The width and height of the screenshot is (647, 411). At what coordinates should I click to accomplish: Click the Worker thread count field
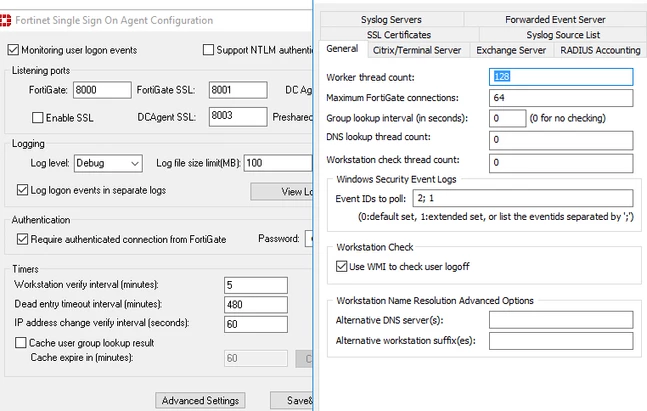coord(561,77)
